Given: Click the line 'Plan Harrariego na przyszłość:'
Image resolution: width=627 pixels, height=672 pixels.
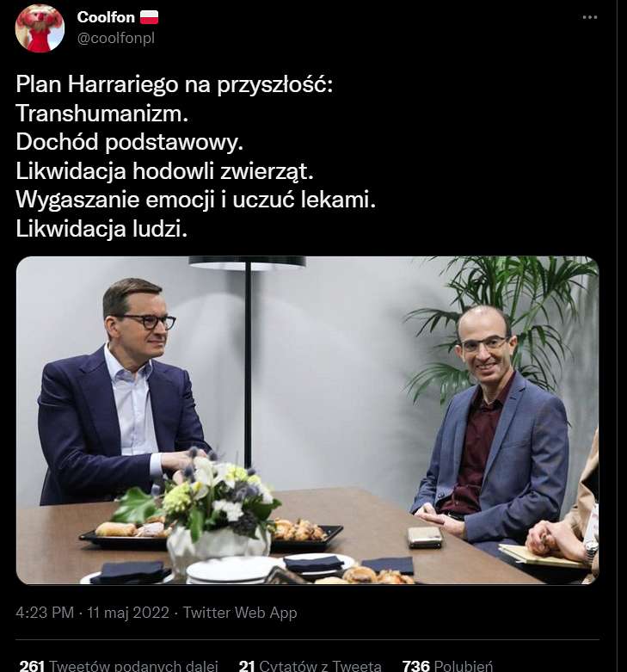Looking at the screenshot, I should coord(175,84).
